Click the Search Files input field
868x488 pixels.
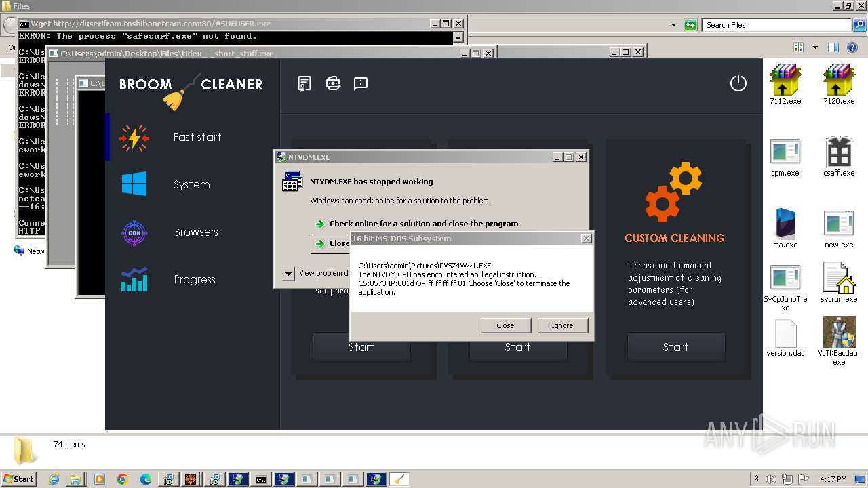[x=776, y=25]
